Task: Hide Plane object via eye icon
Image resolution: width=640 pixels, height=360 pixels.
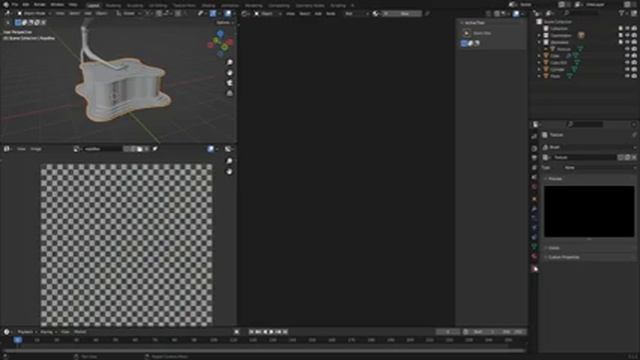Action: click(x=627, y=76)
